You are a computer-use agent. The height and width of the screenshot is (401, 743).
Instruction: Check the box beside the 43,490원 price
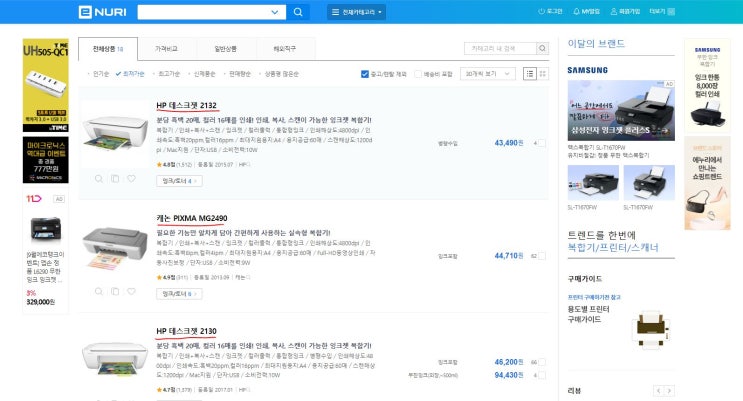tap(542, 143)
